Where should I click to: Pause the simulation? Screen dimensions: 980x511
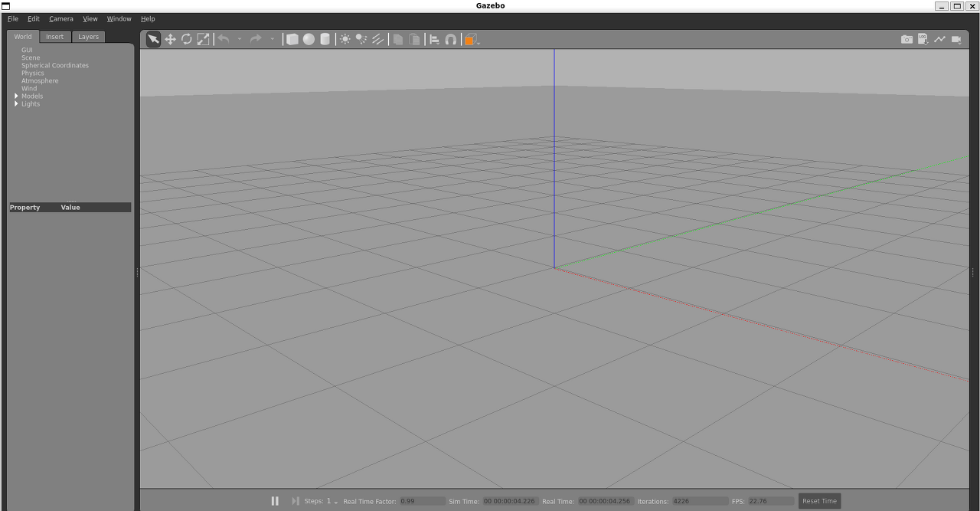[275, 501]
